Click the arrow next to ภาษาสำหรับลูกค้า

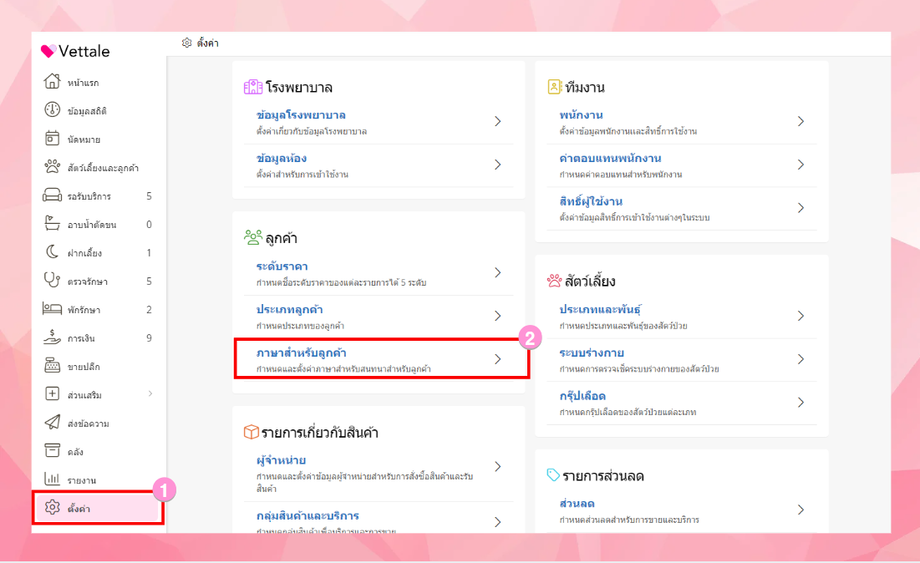coord(498,359)
